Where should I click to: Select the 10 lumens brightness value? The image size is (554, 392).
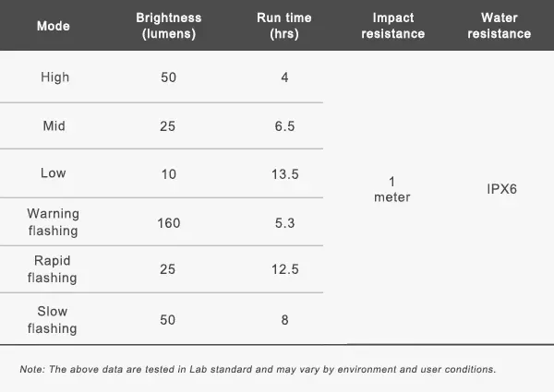(x=167, y=173)
